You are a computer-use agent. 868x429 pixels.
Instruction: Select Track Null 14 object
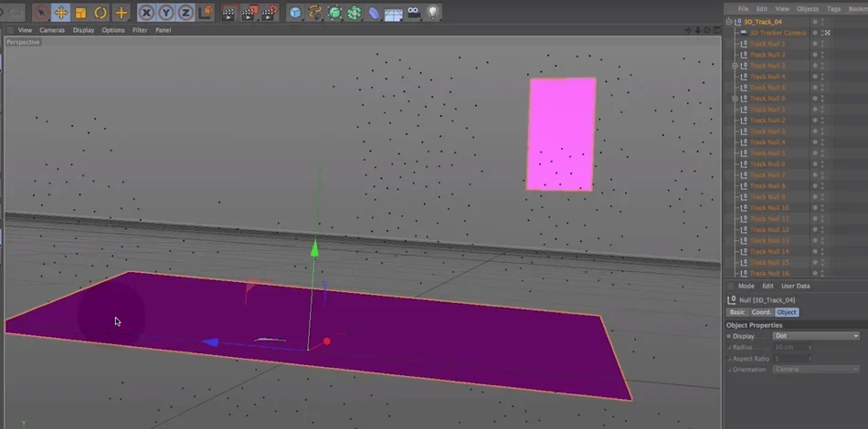[x=769, y=252]
